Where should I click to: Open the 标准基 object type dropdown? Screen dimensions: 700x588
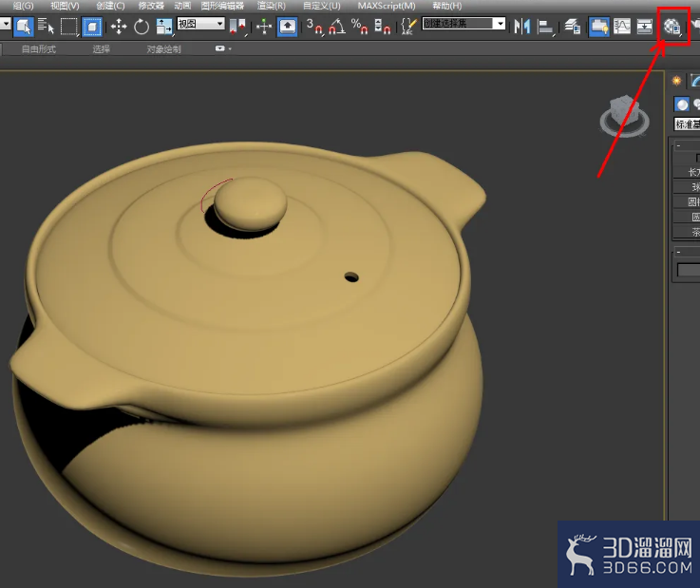pyautogui.click(x=687, y=124)
